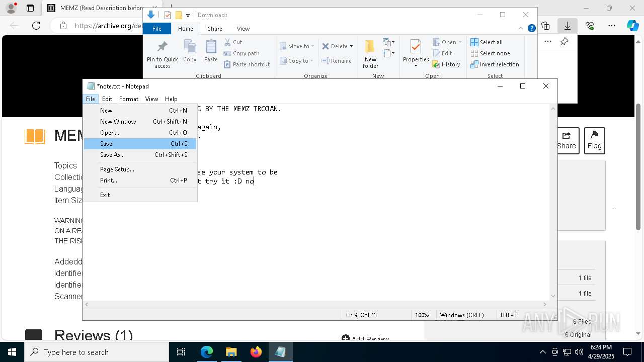Open Notepad View menu
This screenshot has height=362, width=644.
click(x=151, y=99)
